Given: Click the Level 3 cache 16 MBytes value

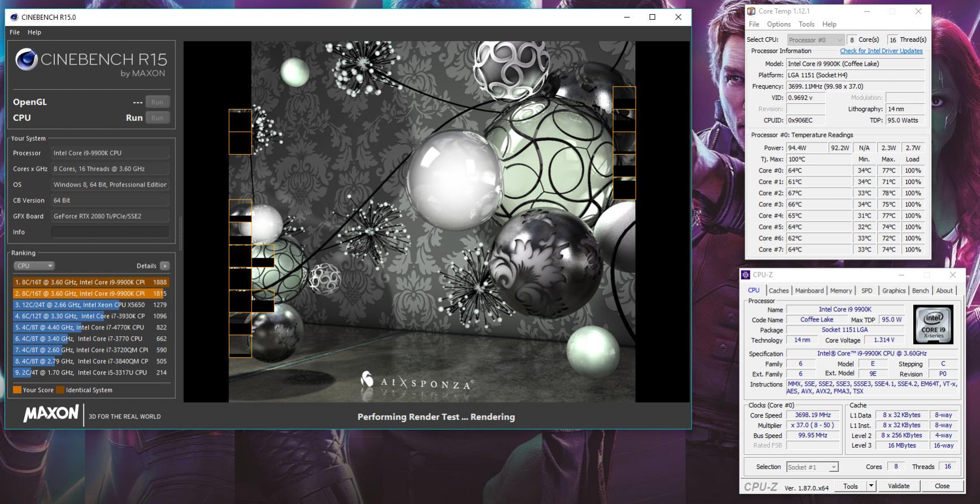Looking at the screenshot, I should pos(902,445).
